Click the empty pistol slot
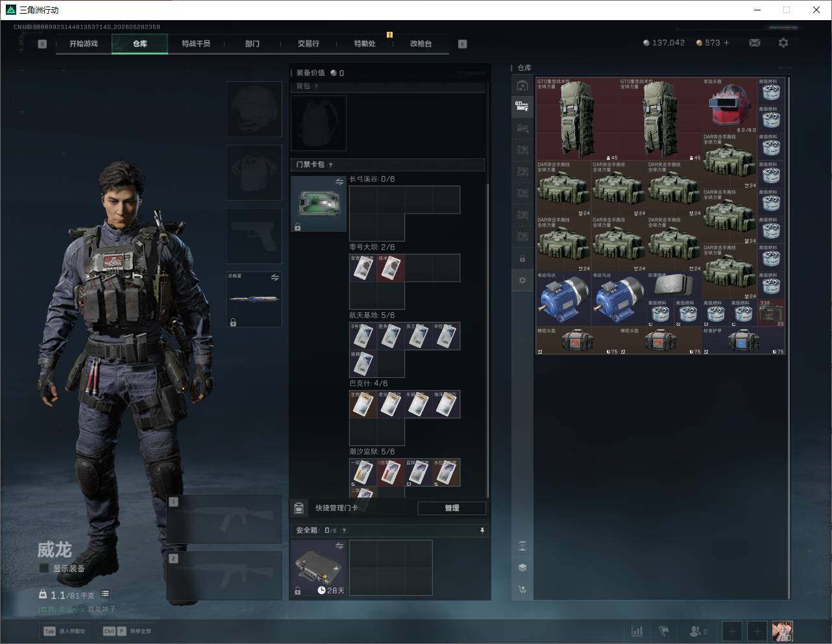 click(x=254, y=236)
